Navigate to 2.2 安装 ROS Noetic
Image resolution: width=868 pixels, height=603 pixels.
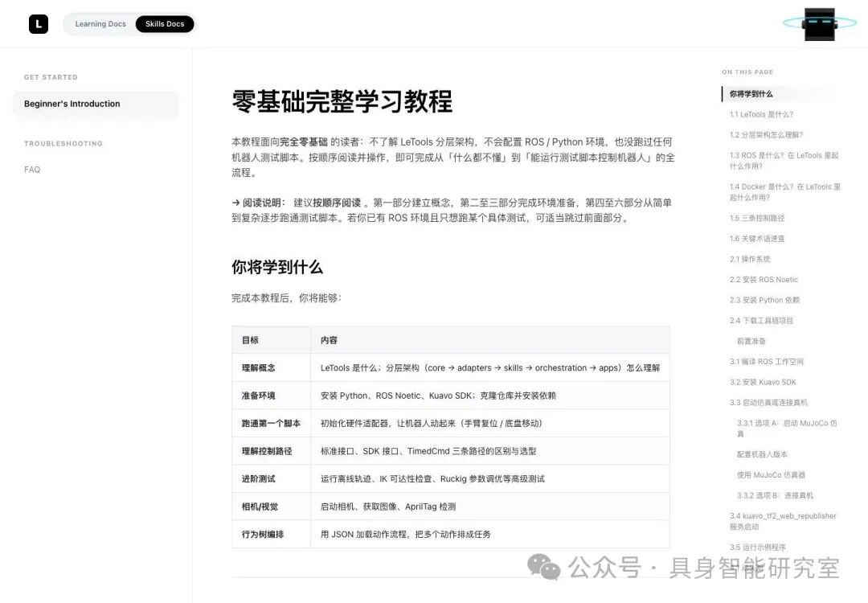coord(764,280)
